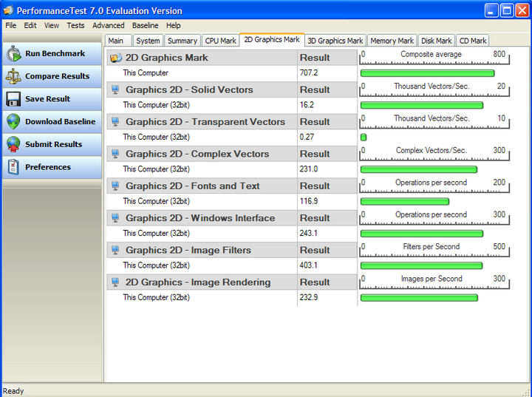Image resolution: width=532 pixels, height=397 pixels.
Task: Switch to the System tab
Action: tap(148, 41)
